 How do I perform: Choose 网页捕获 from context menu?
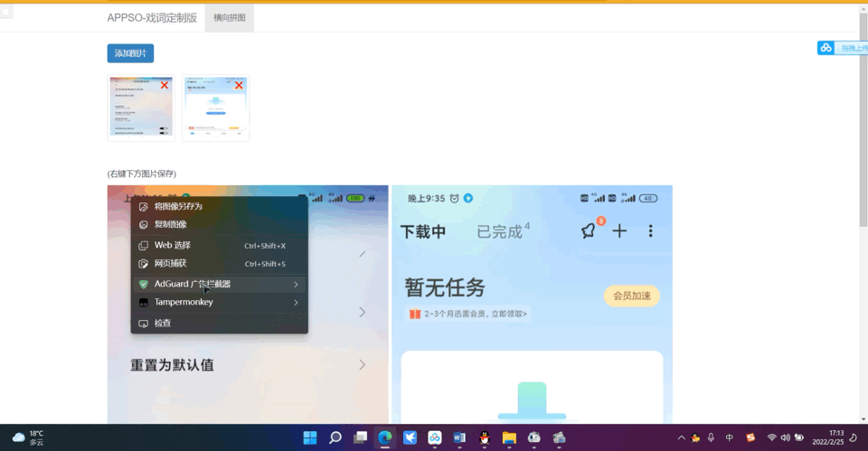[219, 263]
